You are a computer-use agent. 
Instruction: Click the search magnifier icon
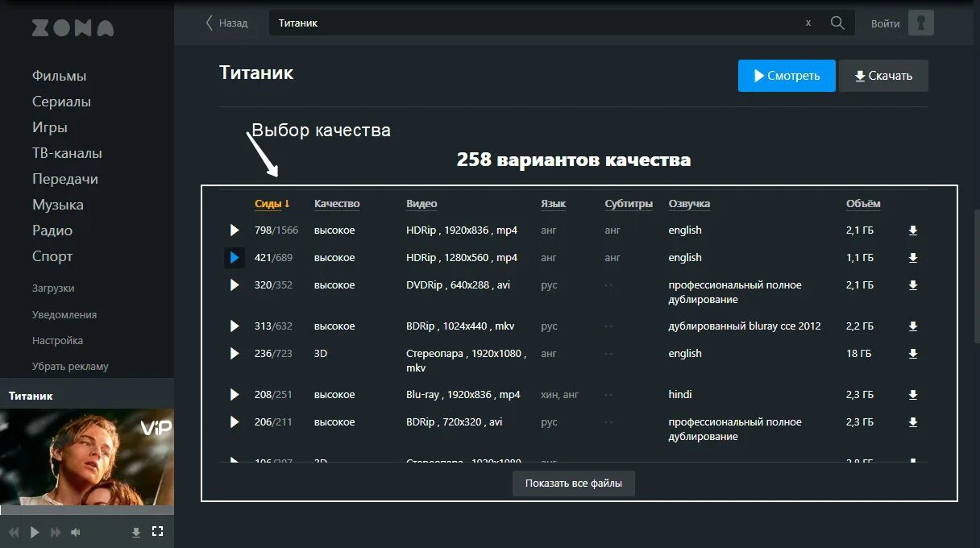click(837, 23)
